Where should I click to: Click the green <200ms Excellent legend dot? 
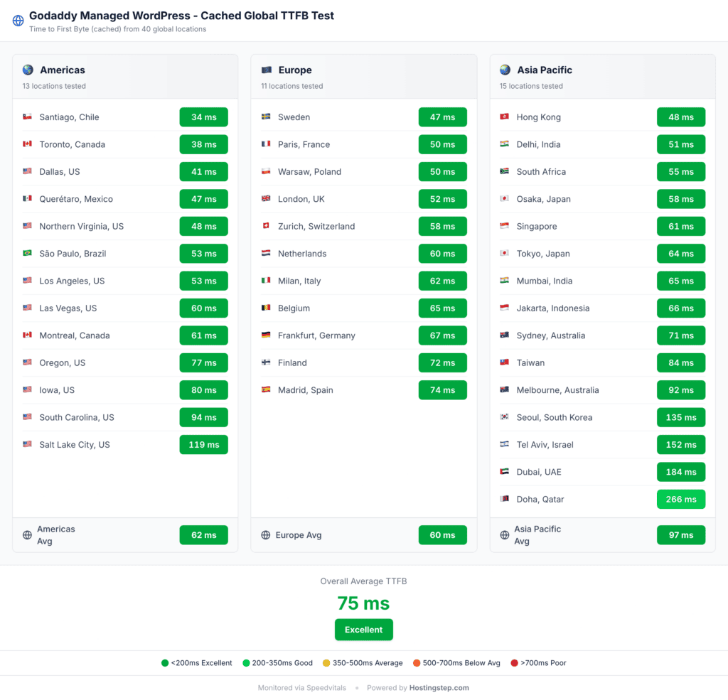[x=165, y=663]
